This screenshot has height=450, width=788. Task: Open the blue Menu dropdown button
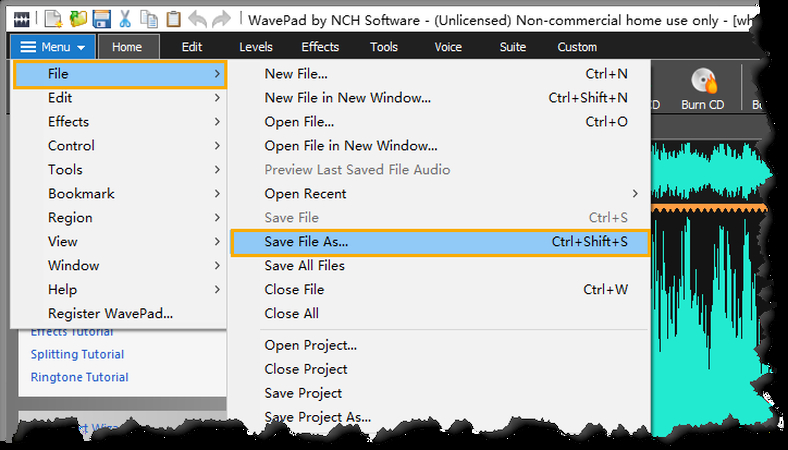tap(54, 47)
